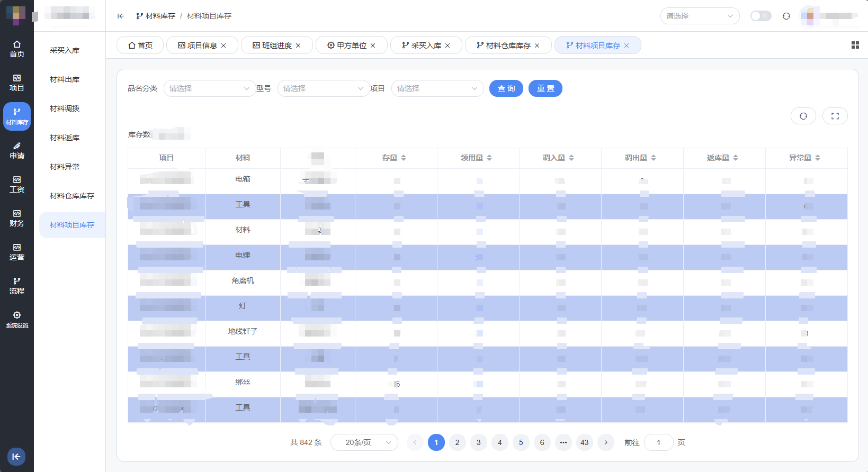Sort by 存量 column arrows
This screenshot has height=472, width=868.
tap(404, 158)
